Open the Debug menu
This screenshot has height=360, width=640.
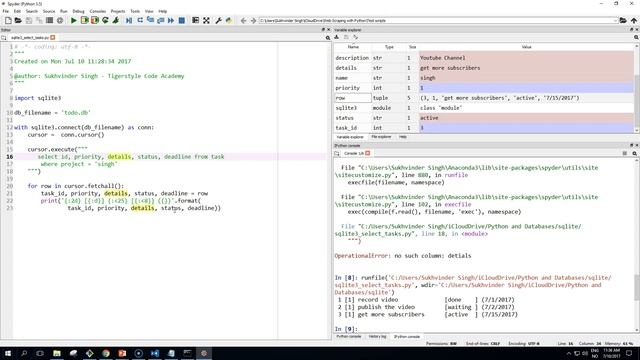(78, 11)
